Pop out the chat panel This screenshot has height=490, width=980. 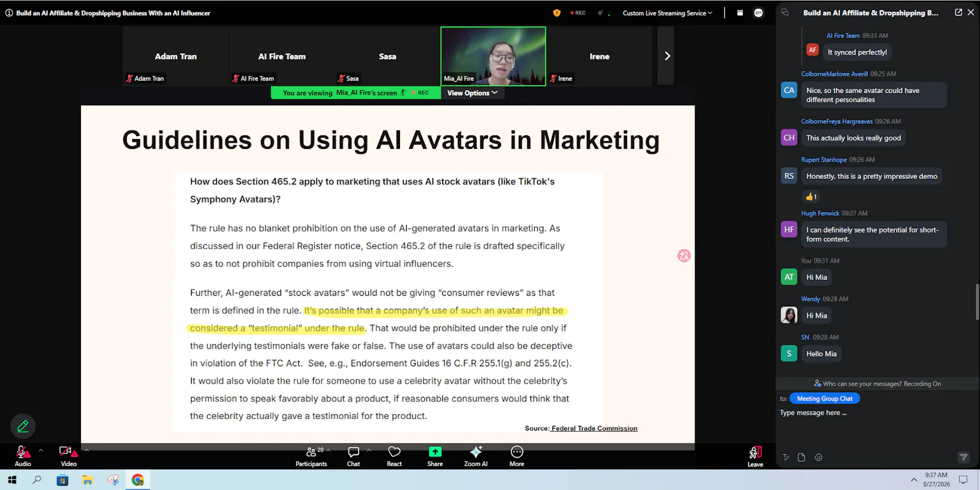(959, 12)
